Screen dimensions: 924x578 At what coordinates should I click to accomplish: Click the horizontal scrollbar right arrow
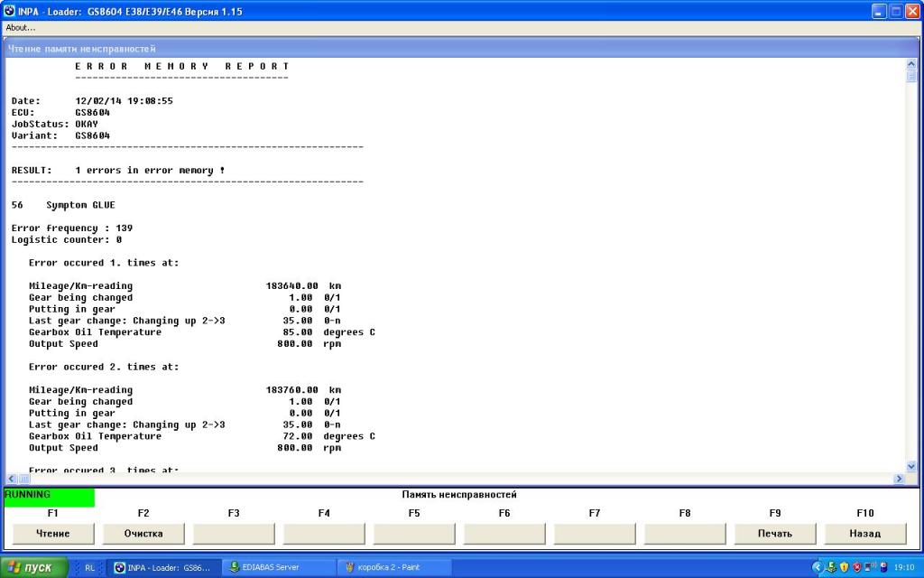pos(900,479)
